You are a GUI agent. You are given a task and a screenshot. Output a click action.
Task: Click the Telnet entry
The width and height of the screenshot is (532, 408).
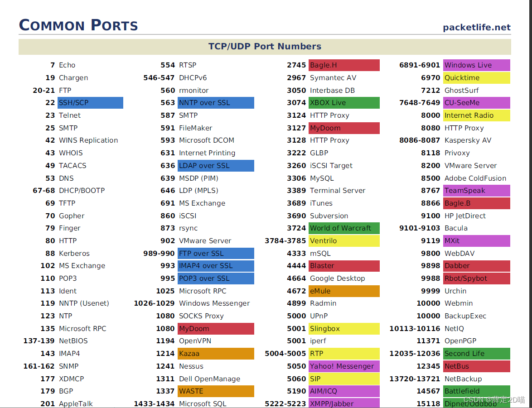tap(69, 115)
